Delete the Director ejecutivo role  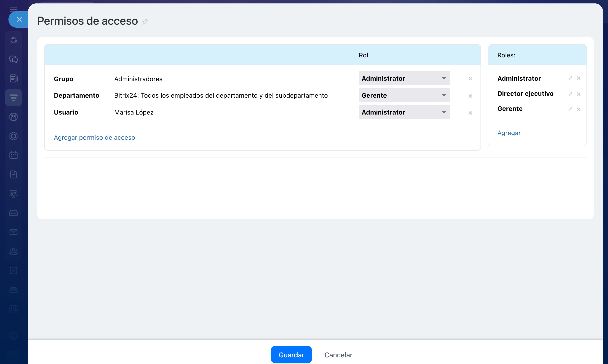pyautogui.click(x=578, y=94)
